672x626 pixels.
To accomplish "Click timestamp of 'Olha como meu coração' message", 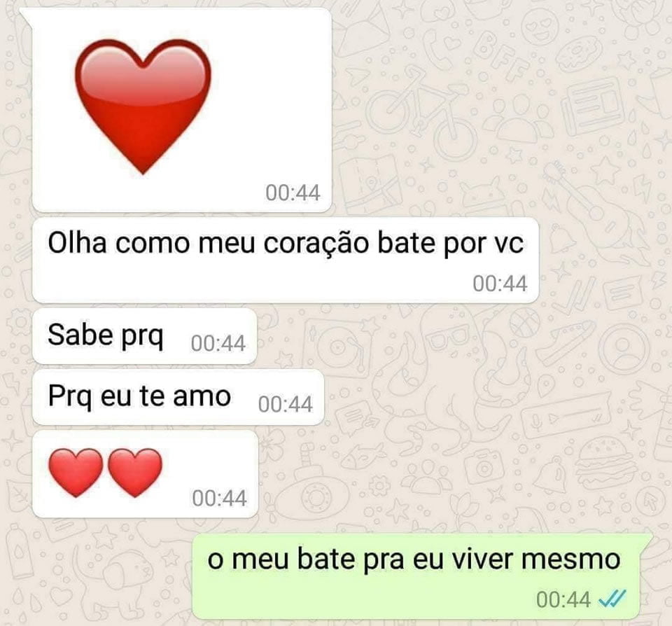I will (x=500, y=284).
